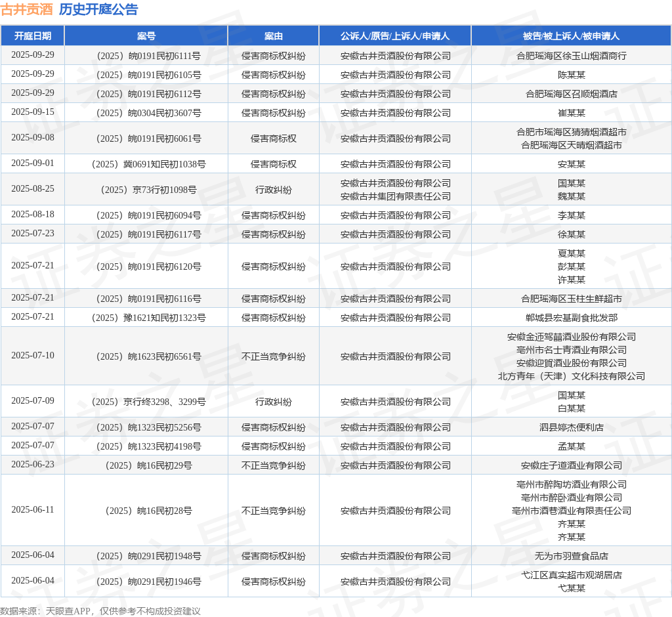672x617 pixels.
Task: Select the 公诉人/原告/上诉人/申请人 header
Action: [395, 36]
